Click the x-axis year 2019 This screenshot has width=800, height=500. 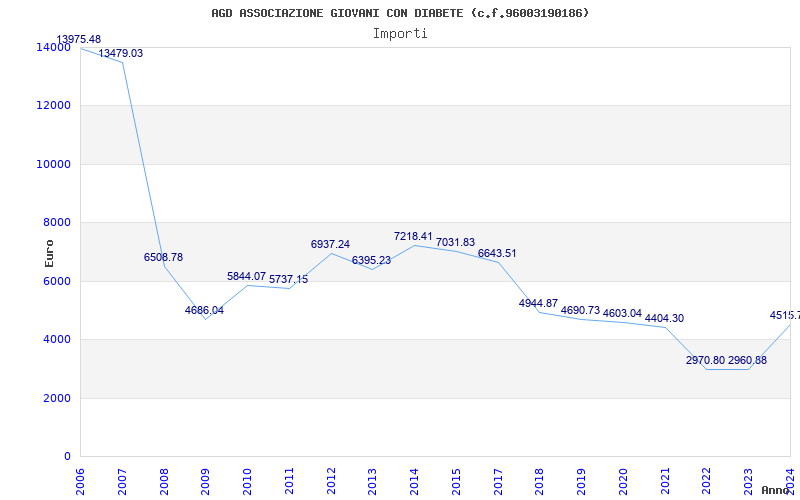point(582,481)
